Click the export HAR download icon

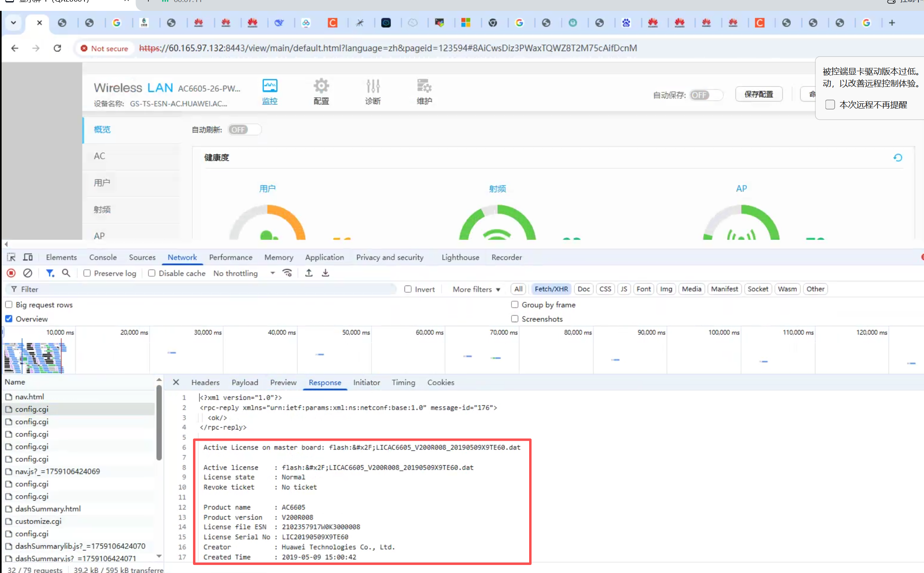(325, 273)
